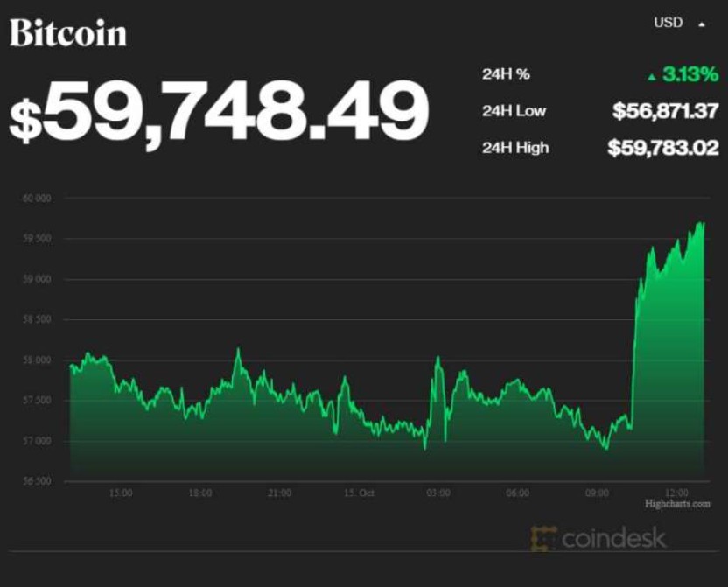Click the chart's peak near 12:00

702,224
